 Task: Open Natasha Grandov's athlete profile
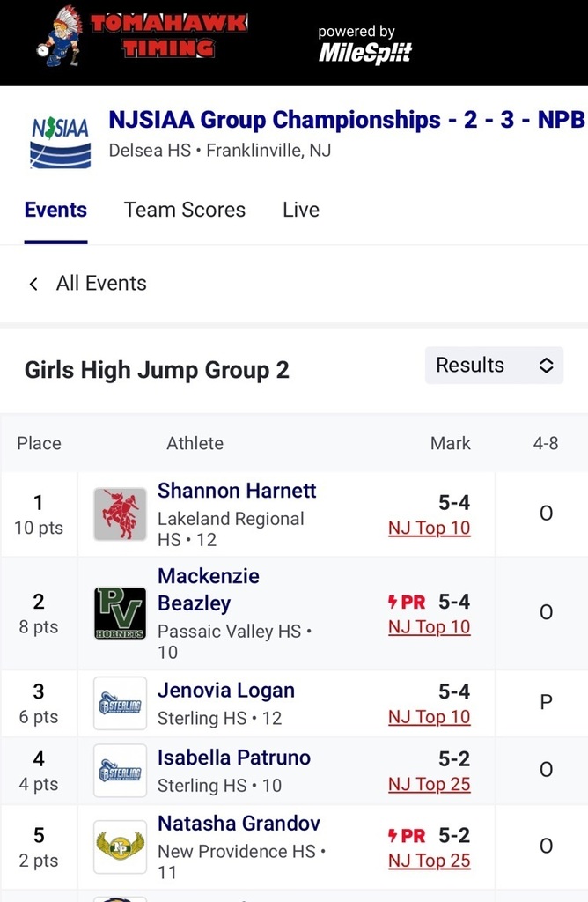pyautogui.click(x=239, y=824)
